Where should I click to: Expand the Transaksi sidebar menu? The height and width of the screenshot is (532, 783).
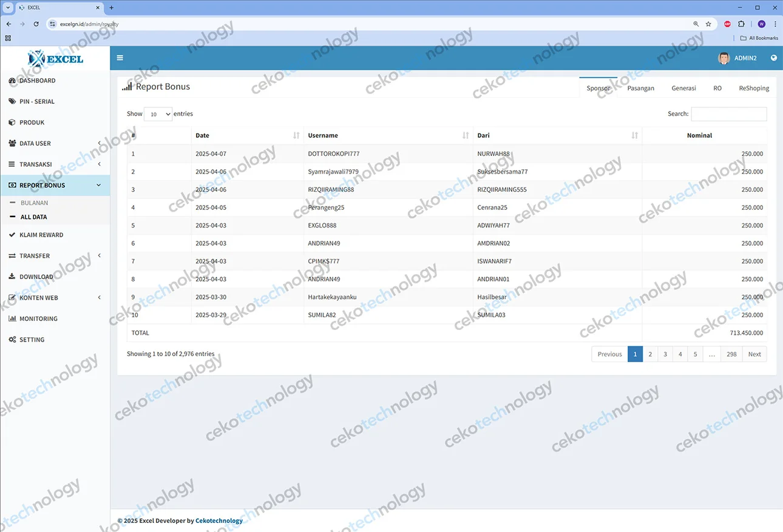[x=55, y=164]
